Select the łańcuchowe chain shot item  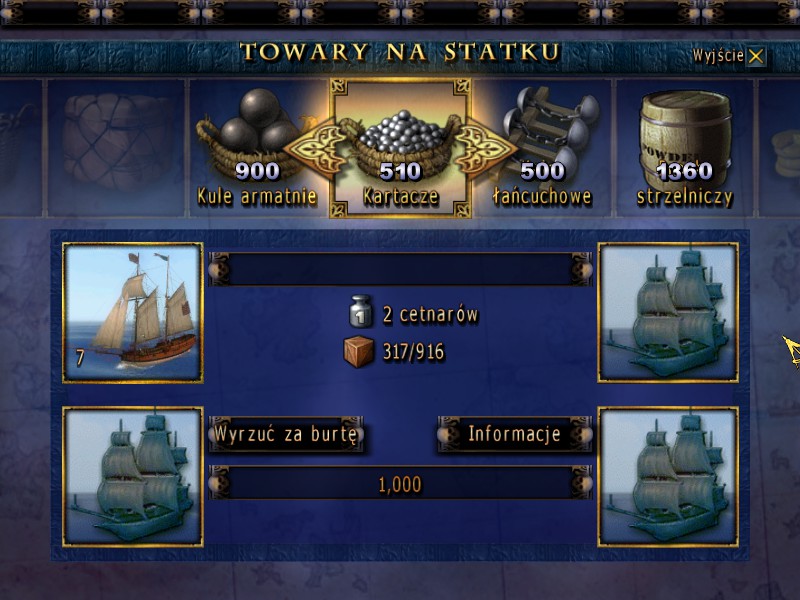[542, 148]
